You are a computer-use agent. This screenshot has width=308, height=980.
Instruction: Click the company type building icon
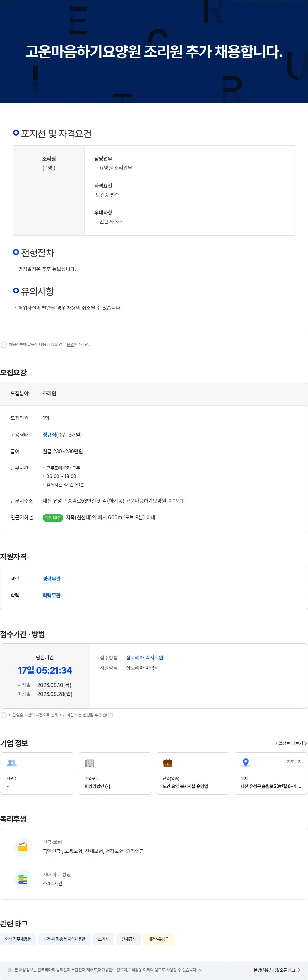click(x=90, y=763)
